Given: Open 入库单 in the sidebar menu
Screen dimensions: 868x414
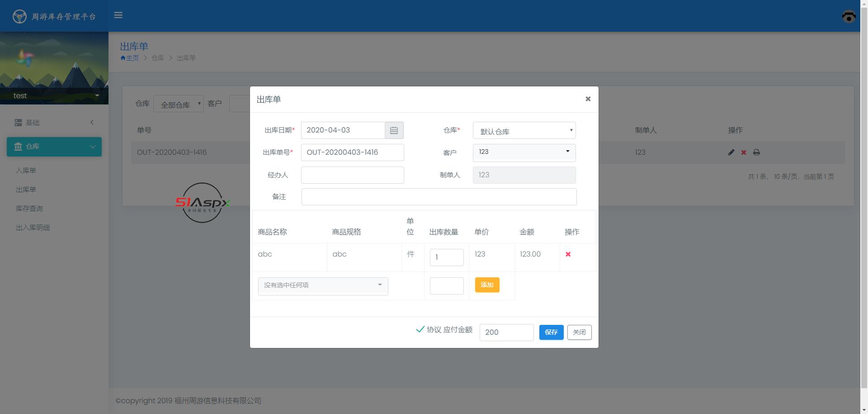Looking at the screenshot, I should click(x=26, y=171).
